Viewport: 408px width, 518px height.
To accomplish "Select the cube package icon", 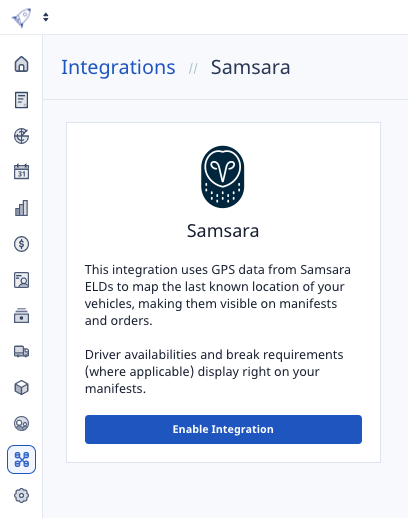I will point(21,388).
